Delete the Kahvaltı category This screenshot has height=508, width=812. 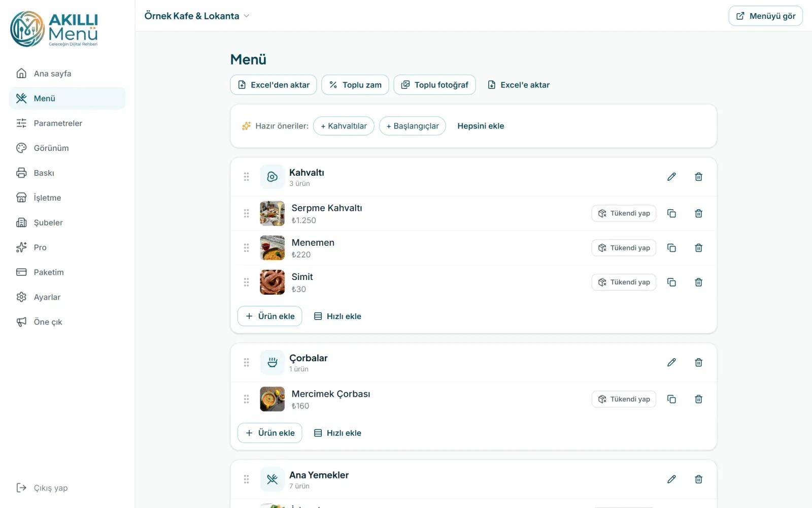click(698, 177)
